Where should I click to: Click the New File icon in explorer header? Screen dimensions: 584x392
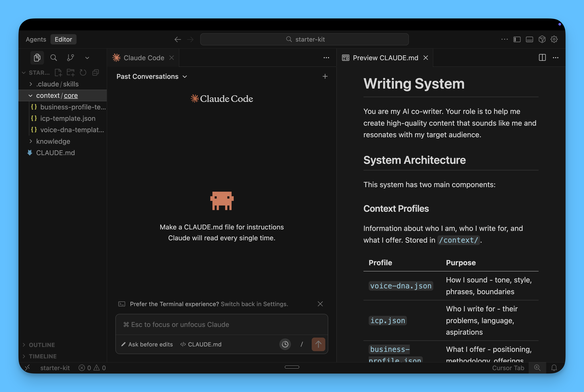(58, 73)
